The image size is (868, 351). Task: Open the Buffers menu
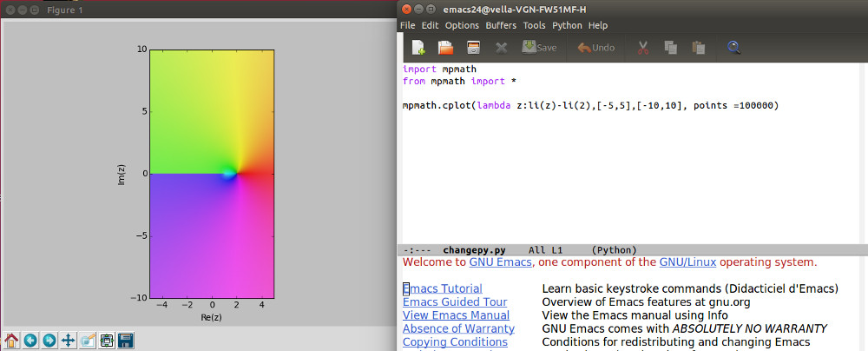pyautogui.click(x=500, y=26)
